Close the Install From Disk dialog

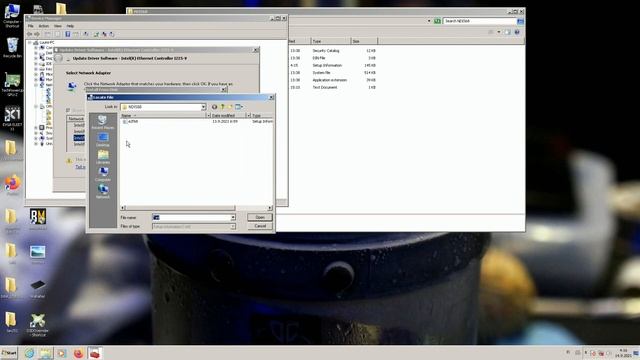224,90
